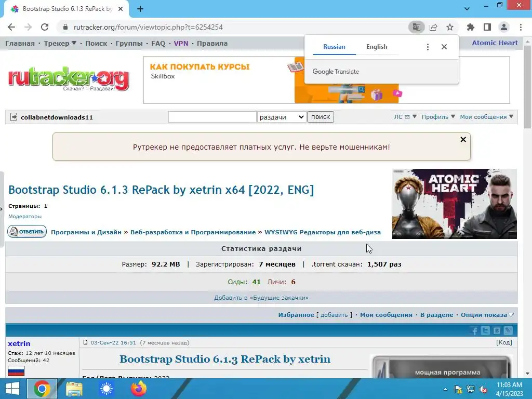Launch Firefox from the taskbar
532x399 pixels.
click(138, 389)
